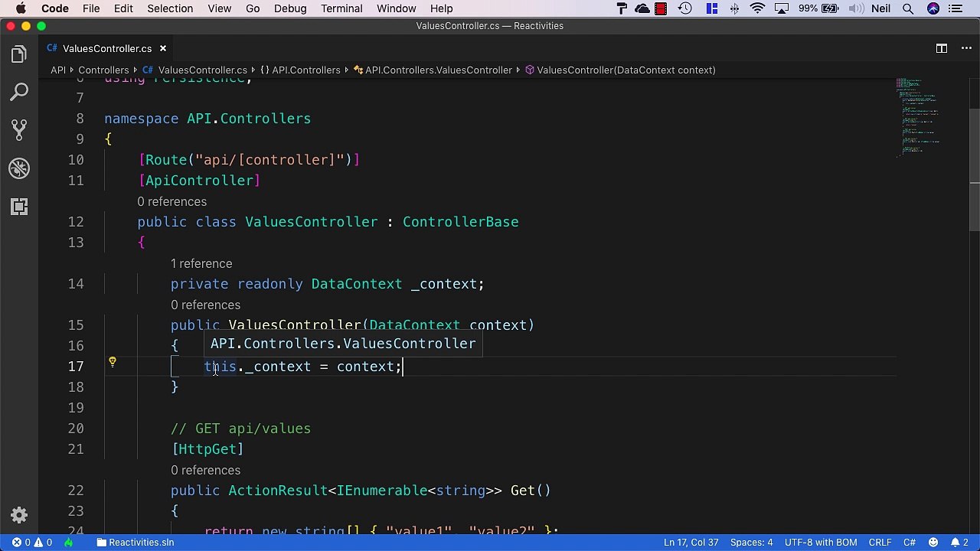
Task: Open the File menu
Action: tap(91, 8)
